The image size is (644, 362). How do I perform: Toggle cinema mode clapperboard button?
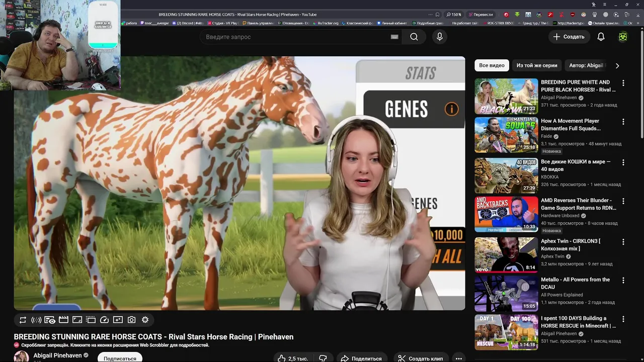63,320
